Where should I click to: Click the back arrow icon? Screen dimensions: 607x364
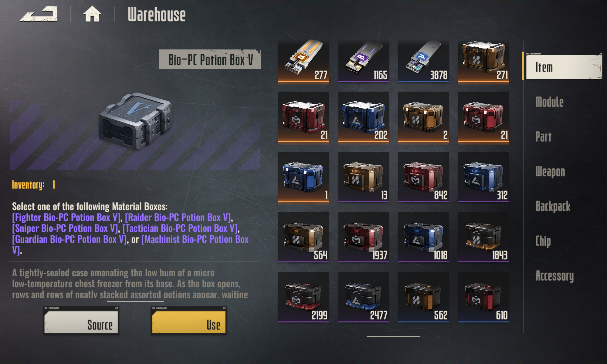(x=39, y=14)
